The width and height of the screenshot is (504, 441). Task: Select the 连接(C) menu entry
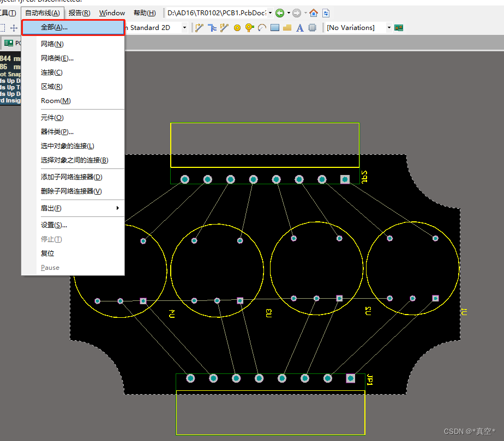(73, 73)
